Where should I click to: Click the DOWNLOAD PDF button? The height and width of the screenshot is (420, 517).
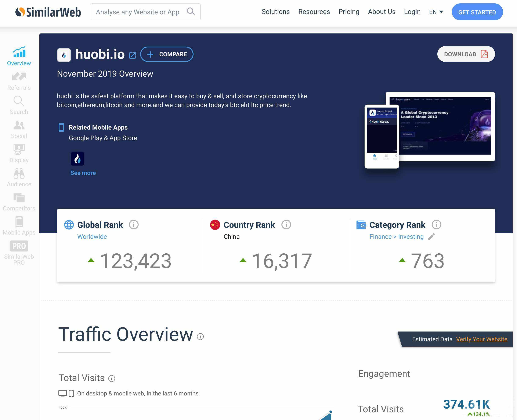(x=466, y=54)
